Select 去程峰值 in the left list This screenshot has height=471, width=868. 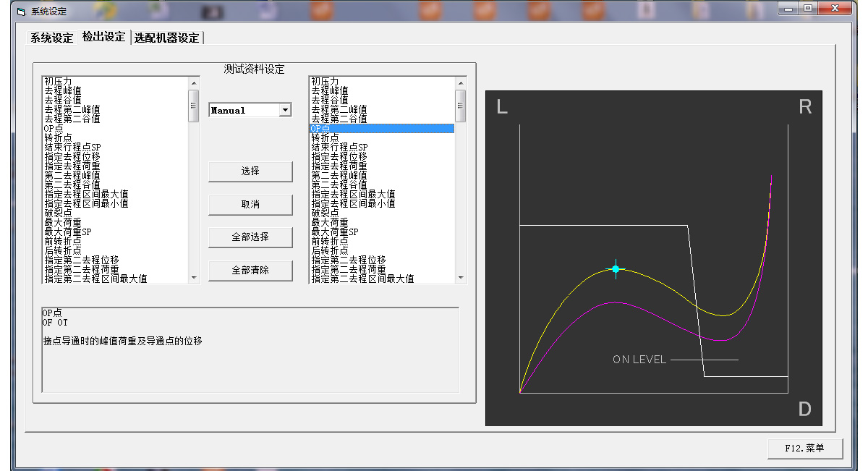coord(115,90)
